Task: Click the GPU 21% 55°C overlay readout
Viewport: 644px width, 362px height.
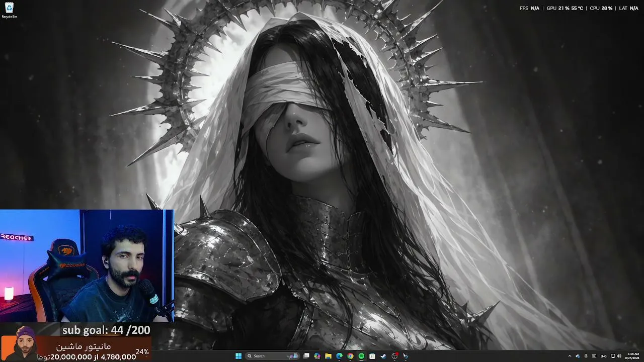Action: coord(565,8)
